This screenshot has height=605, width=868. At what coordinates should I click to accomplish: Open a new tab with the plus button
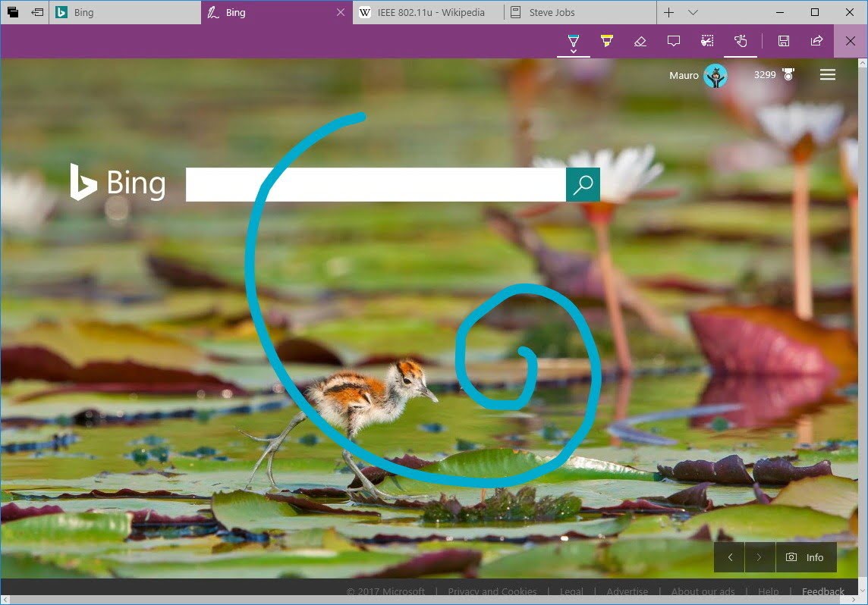668,12
